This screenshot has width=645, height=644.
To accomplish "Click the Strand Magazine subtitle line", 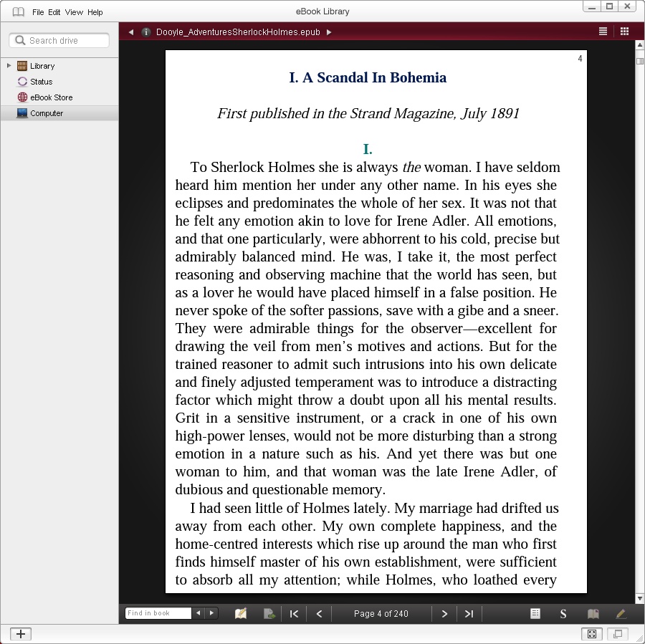I will (x=368, y=113).
